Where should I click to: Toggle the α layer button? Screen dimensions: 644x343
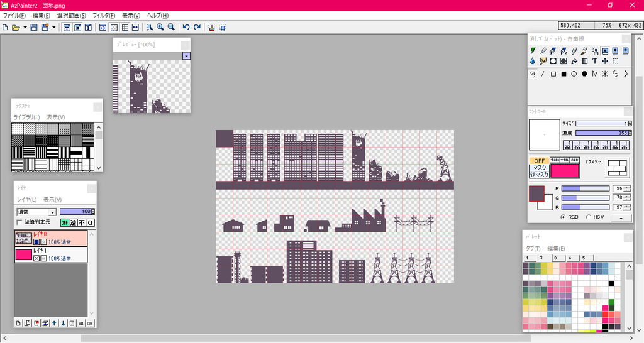point(91,222)
